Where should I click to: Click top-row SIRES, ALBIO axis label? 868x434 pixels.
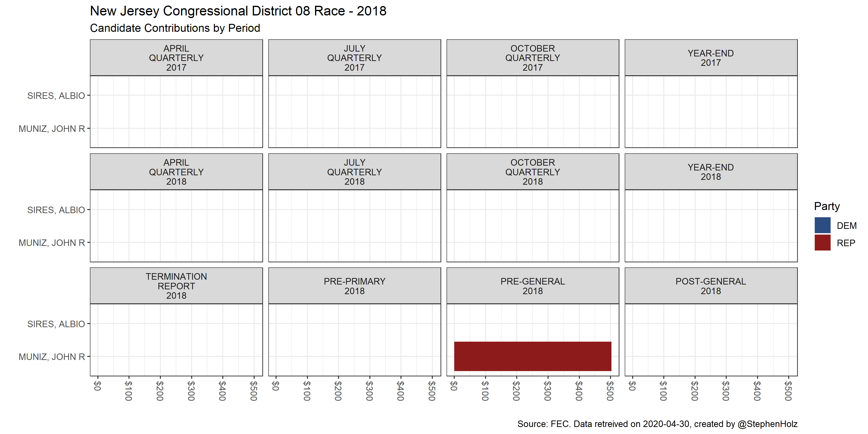[x=56, y=96]
